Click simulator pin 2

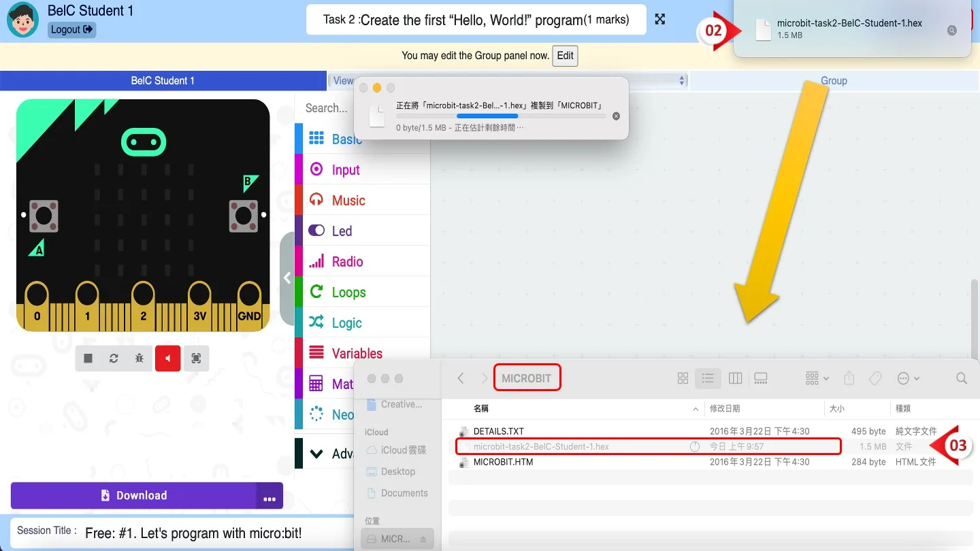143,306
